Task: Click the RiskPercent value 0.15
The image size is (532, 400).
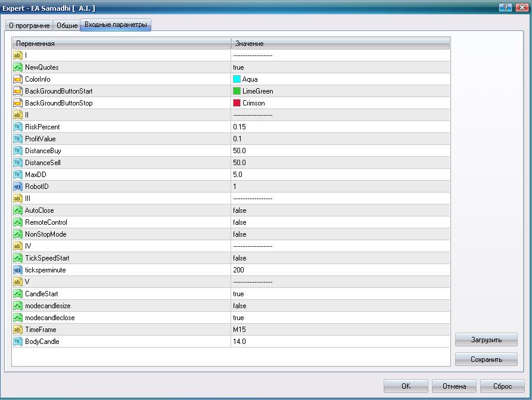Action: click(239, 126)
